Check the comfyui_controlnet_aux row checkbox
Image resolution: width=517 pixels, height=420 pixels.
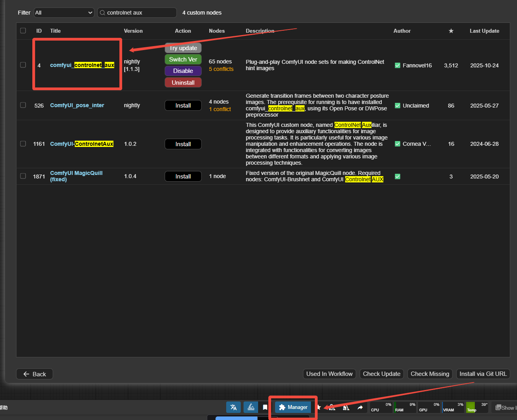[23, 65]
